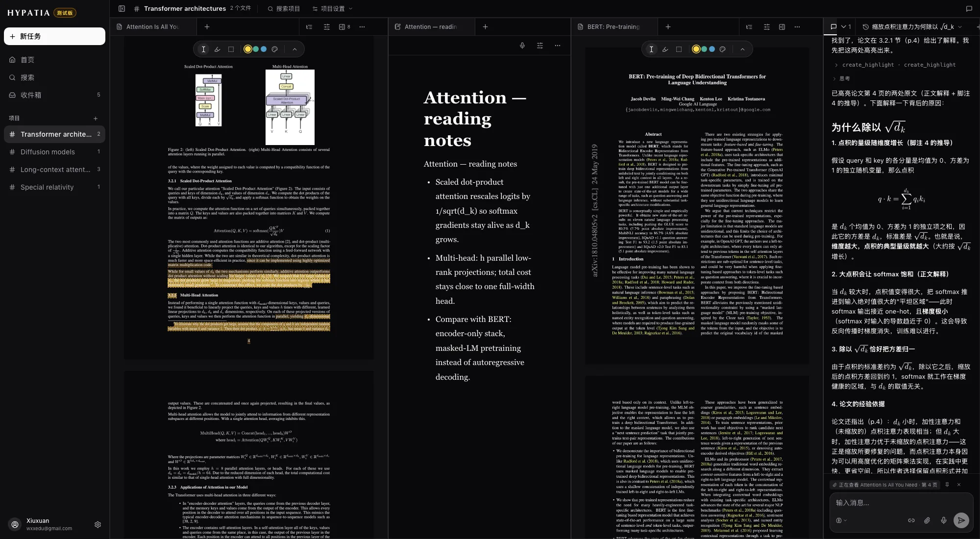Open annotations panel showing 8 in first pane
Viewport: 980px width, 539px height.
coord(344,27)
